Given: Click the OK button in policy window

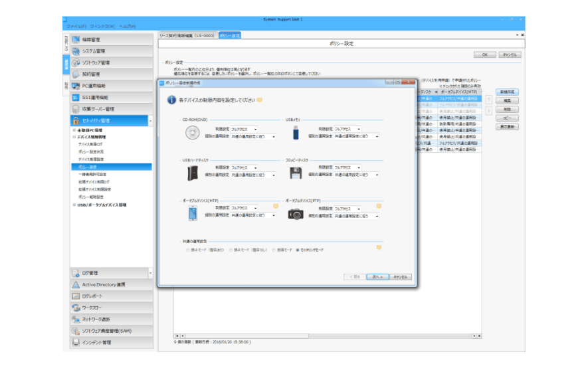Looking at the screenshot, I should (484, 54).
